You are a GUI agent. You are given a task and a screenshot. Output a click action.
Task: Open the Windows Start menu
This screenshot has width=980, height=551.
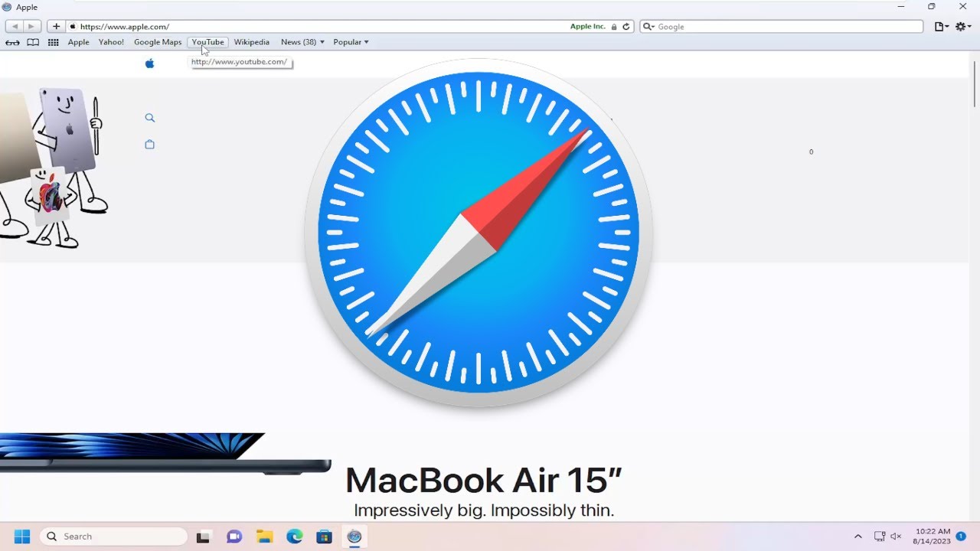(x=21, y=536)
